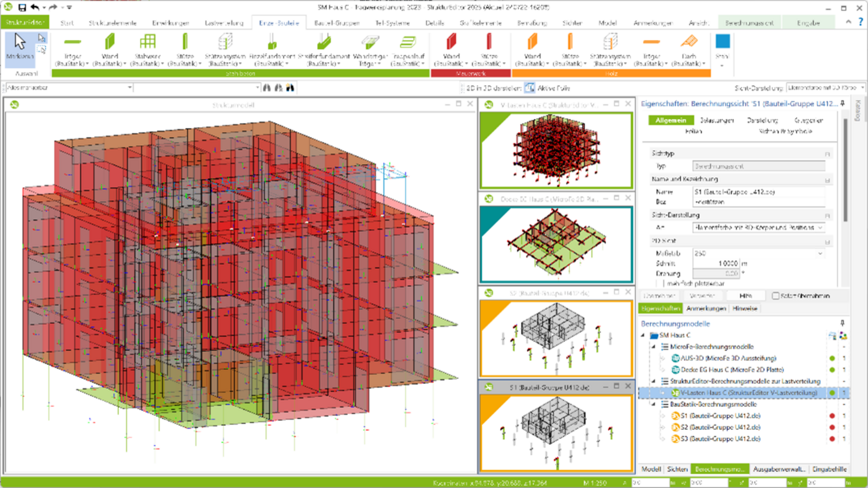Insert a Wandartiger Träger element
This screenshot has width=868, height=488.
tap(370, 49)
